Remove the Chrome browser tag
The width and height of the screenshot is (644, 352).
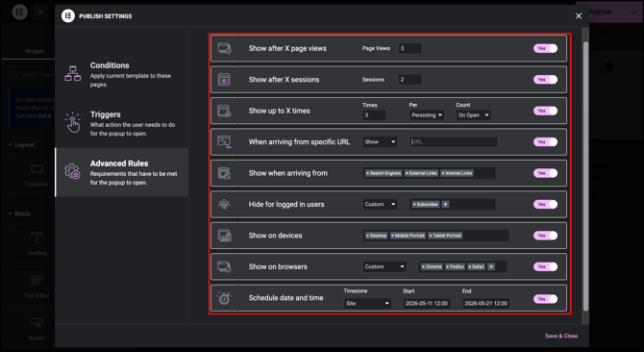pyautogui.click(x=423, y=267)
